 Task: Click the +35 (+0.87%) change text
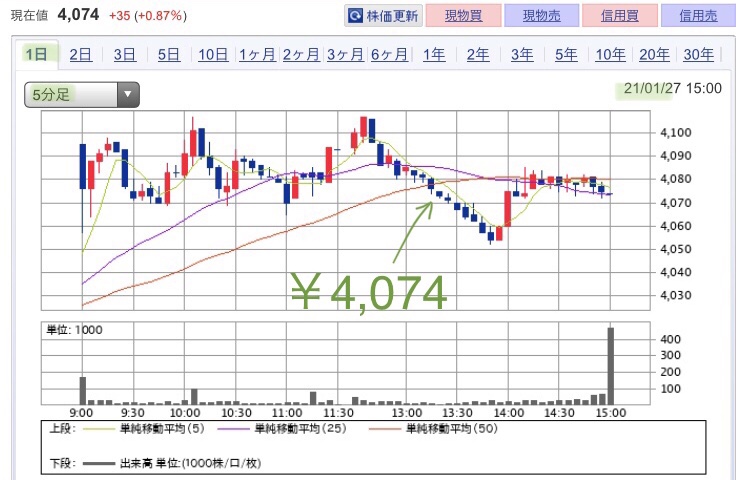pos(148,16)
